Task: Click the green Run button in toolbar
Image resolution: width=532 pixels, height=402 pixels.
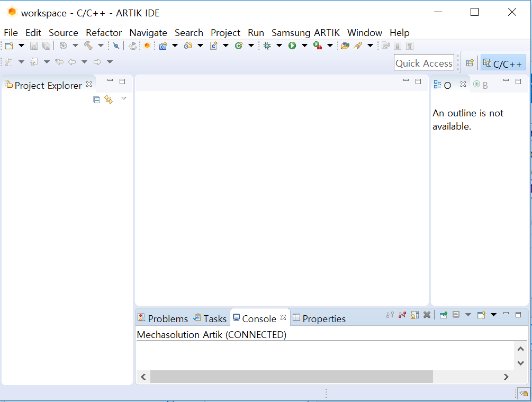Action: [292, 45]
